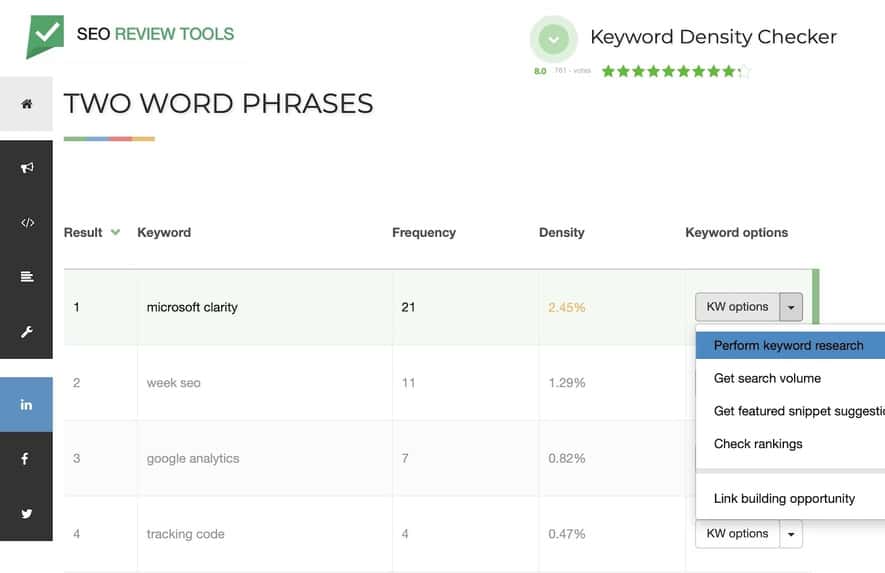Image resolution: width=885 pixels, height=573 pixels.
Task: Click the 0.47% density value
Action: 567,534
